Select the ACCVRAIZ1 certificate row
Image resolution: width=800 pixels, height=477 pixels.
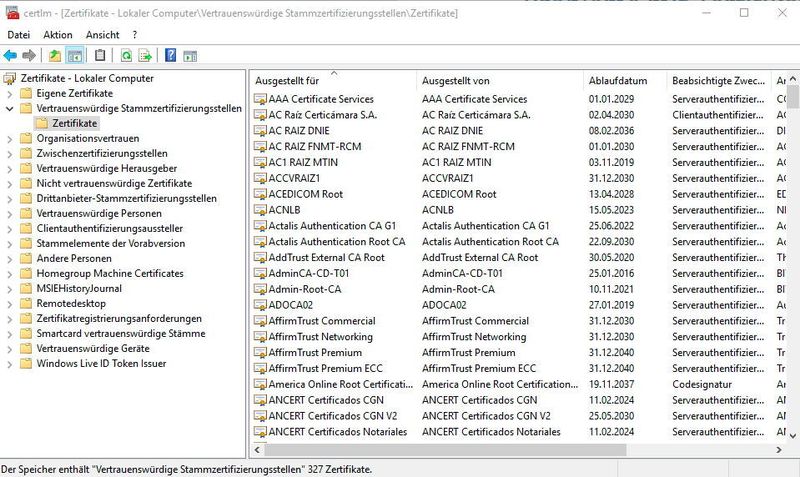(x=519, y=179)
